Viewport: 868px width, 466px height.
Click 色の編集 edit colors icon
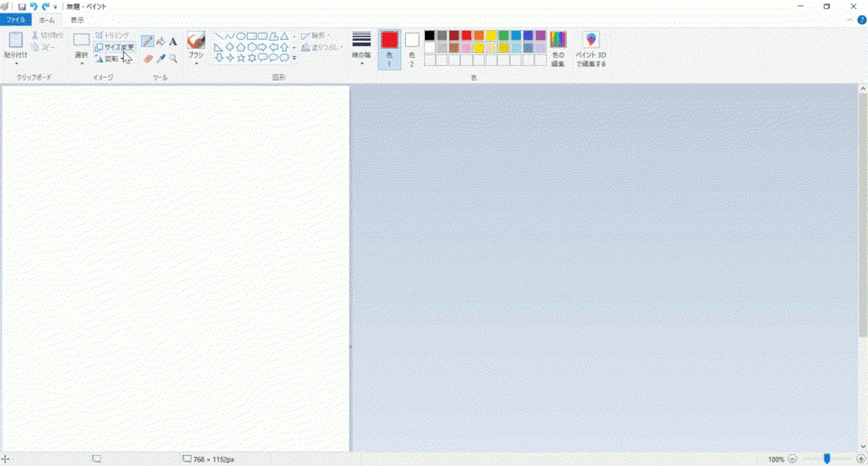tap(558, 49)
